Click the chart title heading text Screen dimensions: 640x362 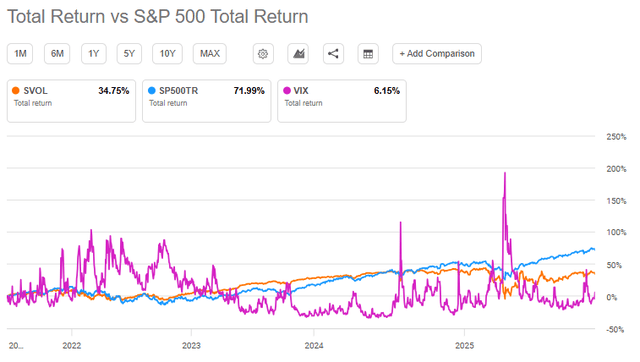(x=158, y=17)
